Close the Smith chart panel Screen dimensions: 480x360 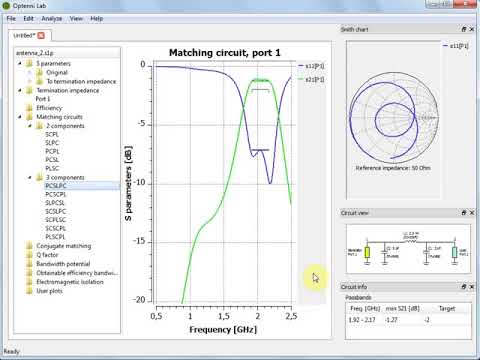tap(472, 29)
